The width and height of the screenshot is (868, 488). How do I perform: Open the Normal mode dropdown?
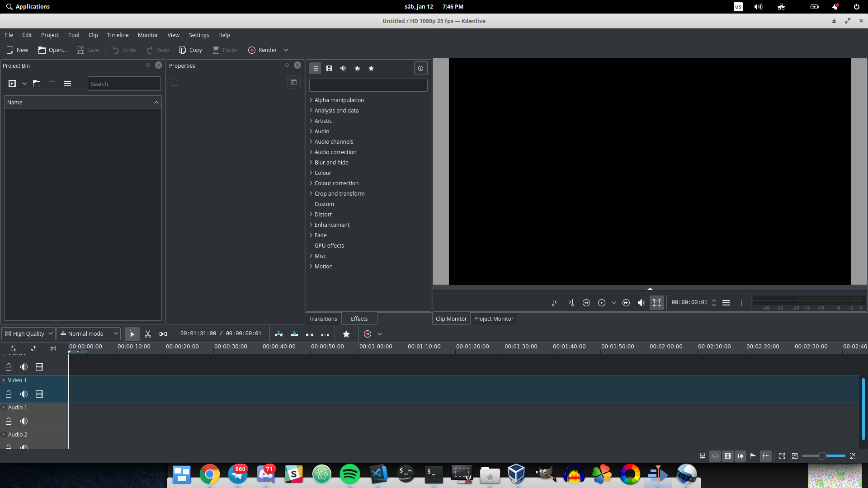pos(89,334)
